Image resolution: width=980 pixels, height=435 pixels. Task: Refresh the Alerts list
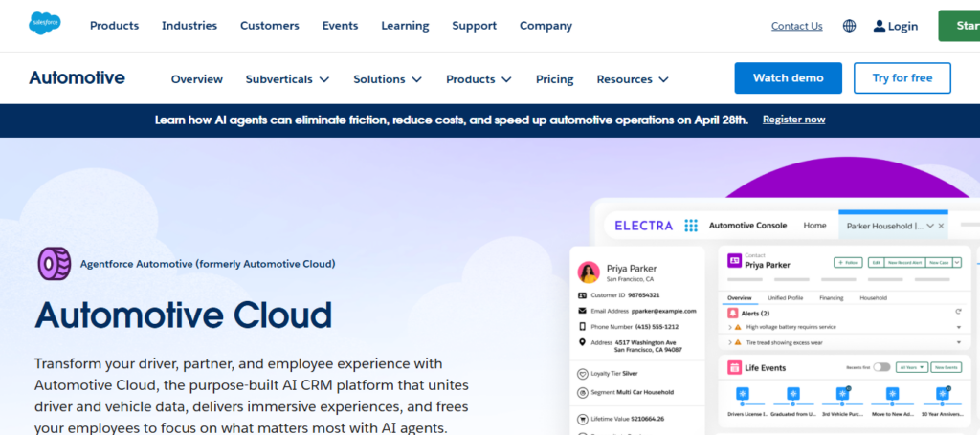pos(957,311)
